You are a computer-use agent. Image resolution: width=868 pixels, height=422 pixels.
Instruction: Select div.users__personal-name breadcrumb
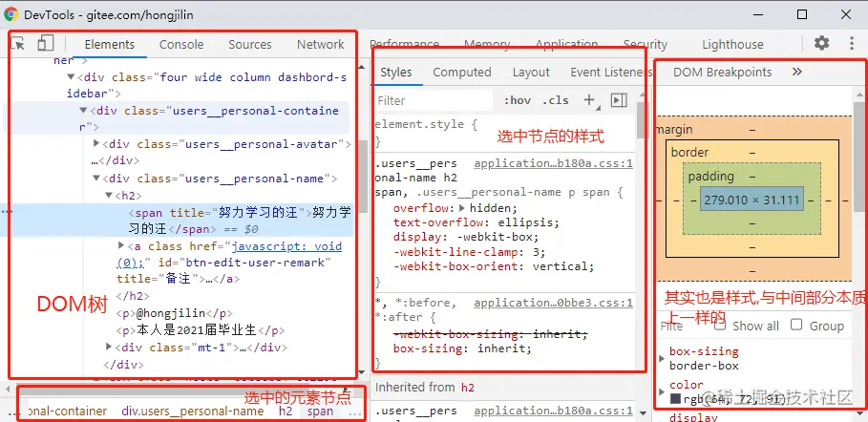[x=193, y=411]
